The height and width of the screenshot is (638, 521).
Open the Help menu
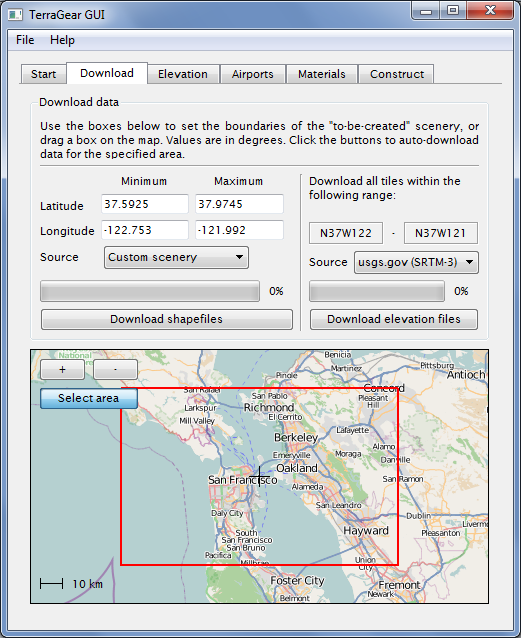62,40
